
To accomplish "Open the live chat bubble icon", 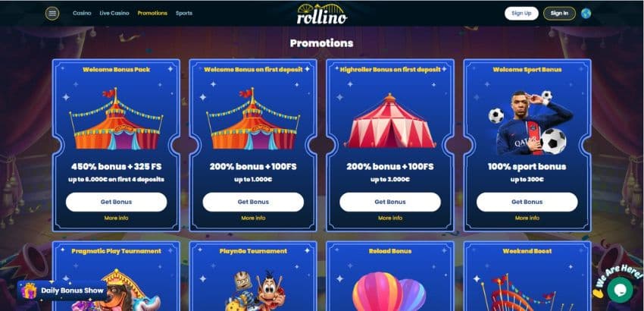I will tap(620, 290).
